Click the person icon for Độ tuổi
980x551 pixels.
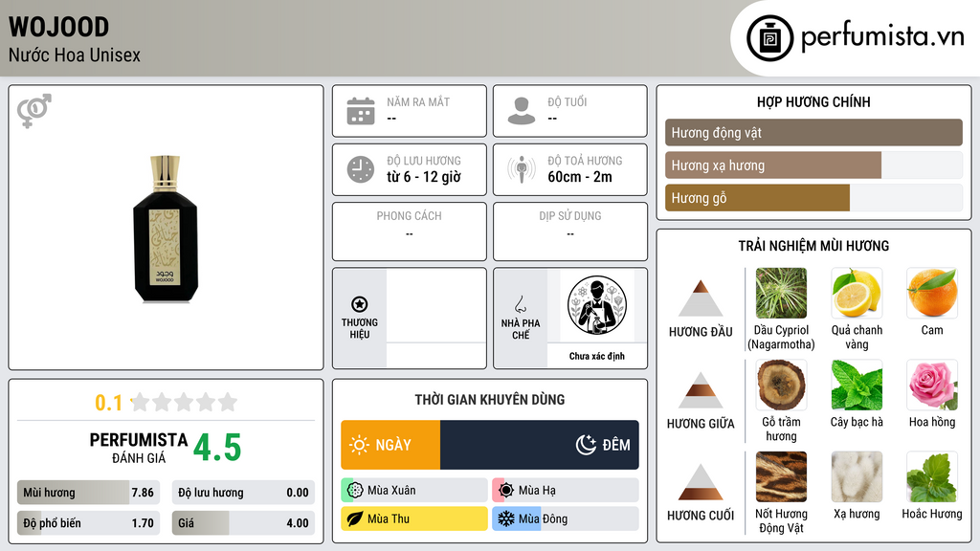click(522, 111)
